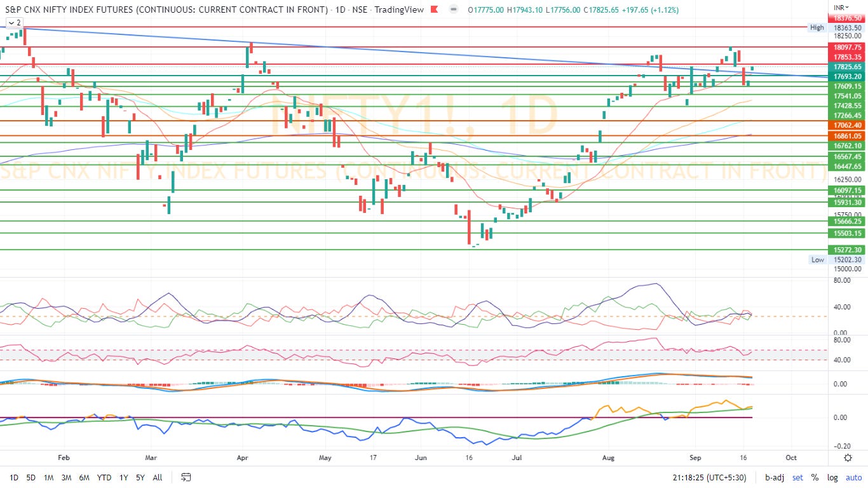868x488 pixels.
Task: Click the green 17266.45 level label
Action: pyautogui.click(x=848, y=115)
